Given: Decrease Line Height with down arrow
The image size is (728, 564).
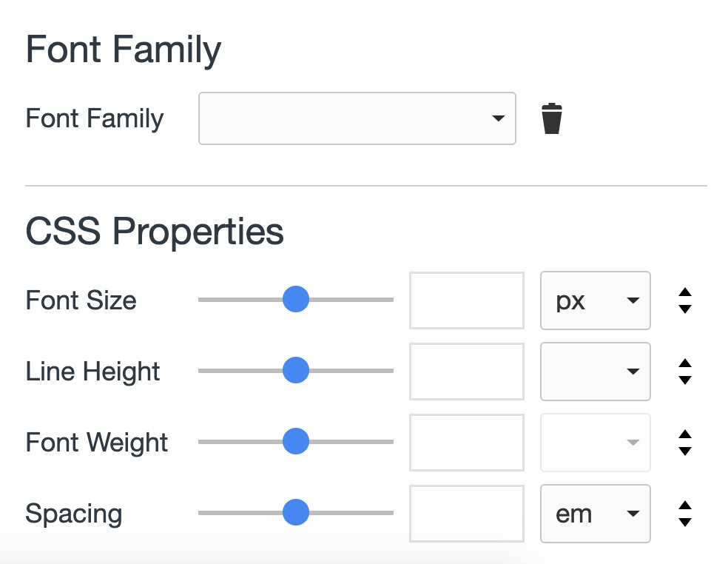Looking at the screenshot, I should 685,380.
